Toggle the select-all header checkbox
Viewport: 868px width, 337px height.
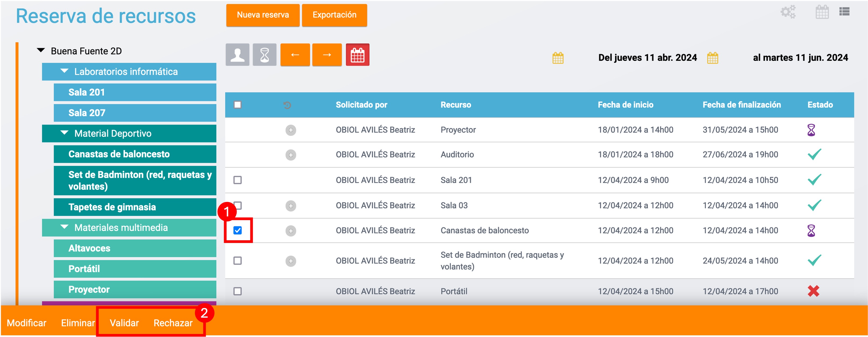(237, 105)
